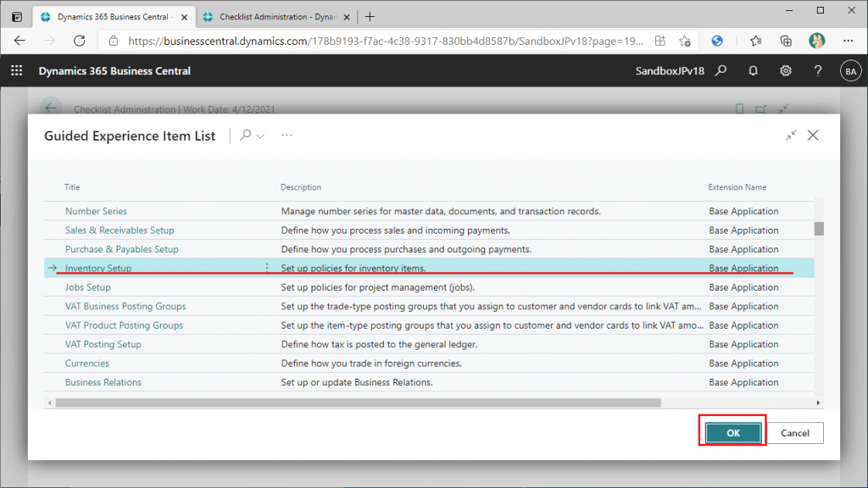Select Purchase & Payables Setup
The image size is (868, 488).
pos(122,249)
